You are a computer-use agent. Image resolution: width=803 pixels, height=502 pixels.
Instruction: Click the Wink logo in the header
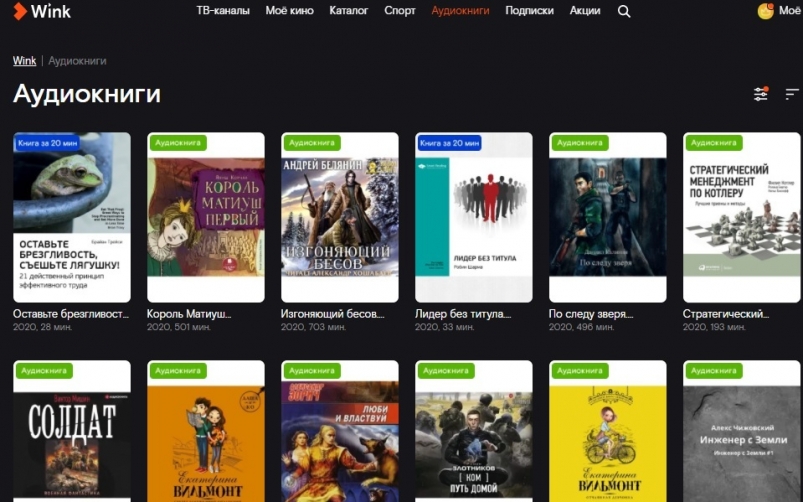tap(42, 11)
